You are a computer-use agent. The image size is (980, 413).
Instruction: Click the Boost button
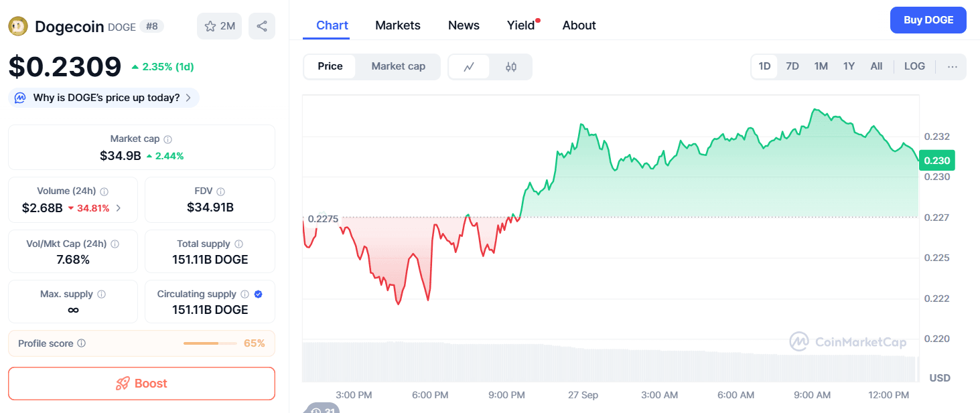(141, 384)
